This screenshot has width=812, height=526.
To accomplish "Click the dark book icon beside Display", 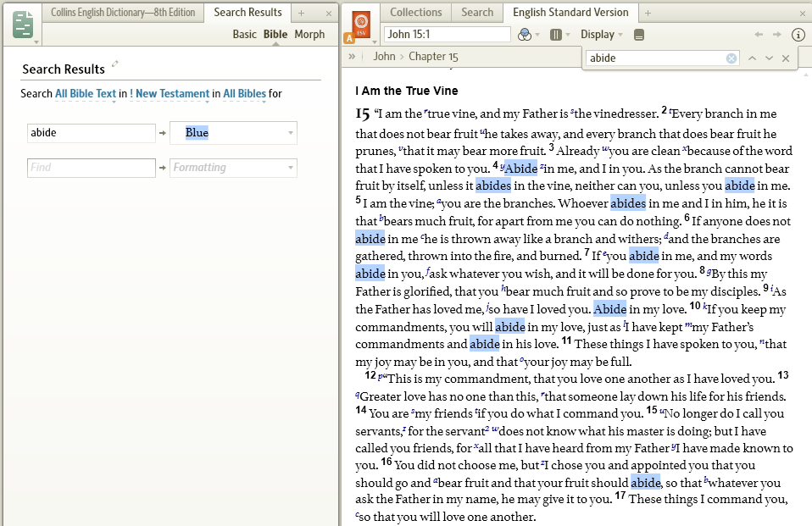I will (639, 35).
